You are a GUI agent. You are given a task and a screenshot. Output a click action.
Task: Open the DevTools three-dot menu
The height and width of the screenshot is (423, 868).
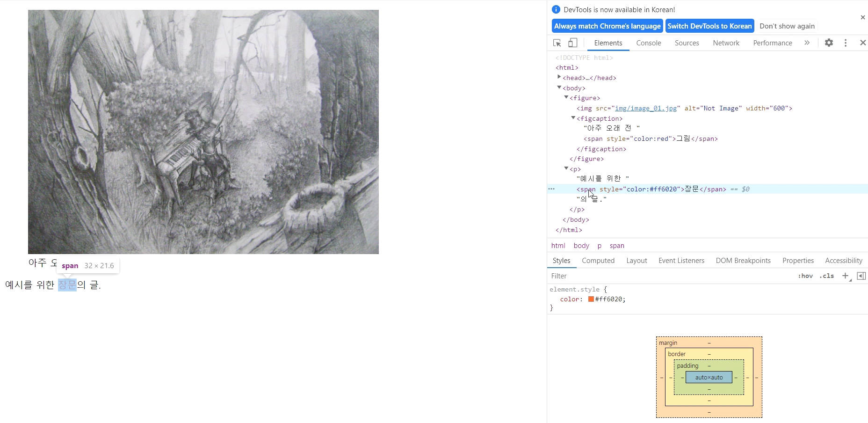pos(846,43)
